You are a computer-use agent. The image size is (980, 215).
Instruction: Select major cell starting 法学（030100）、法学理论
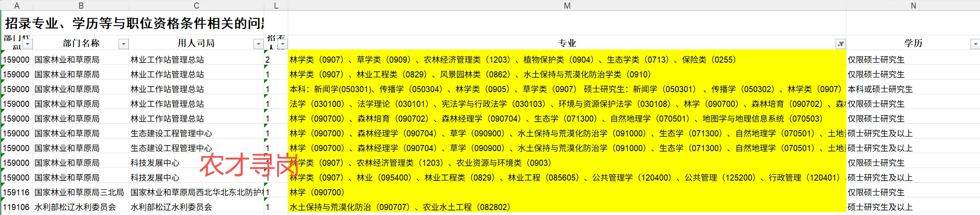(567, 104)
